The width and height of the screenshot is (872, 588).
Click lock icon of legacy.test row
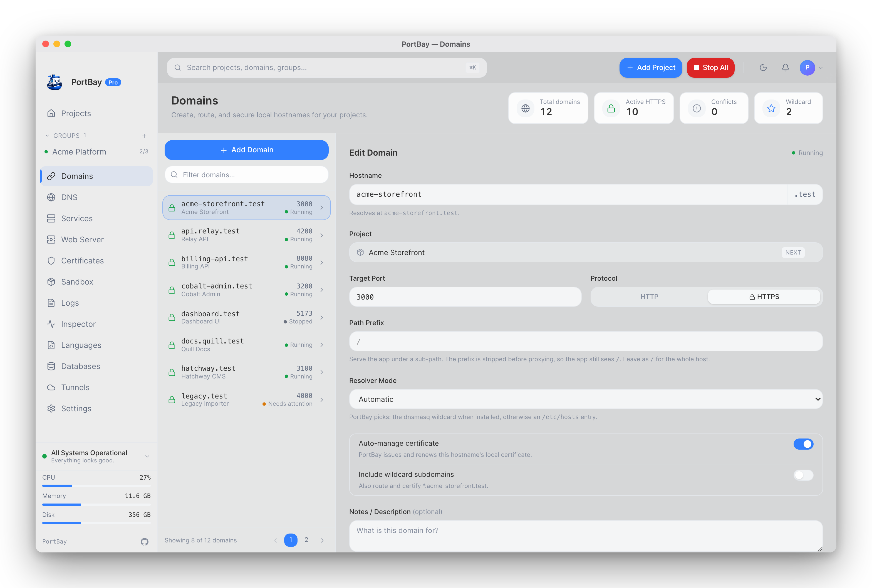click(x=172, y=399)
